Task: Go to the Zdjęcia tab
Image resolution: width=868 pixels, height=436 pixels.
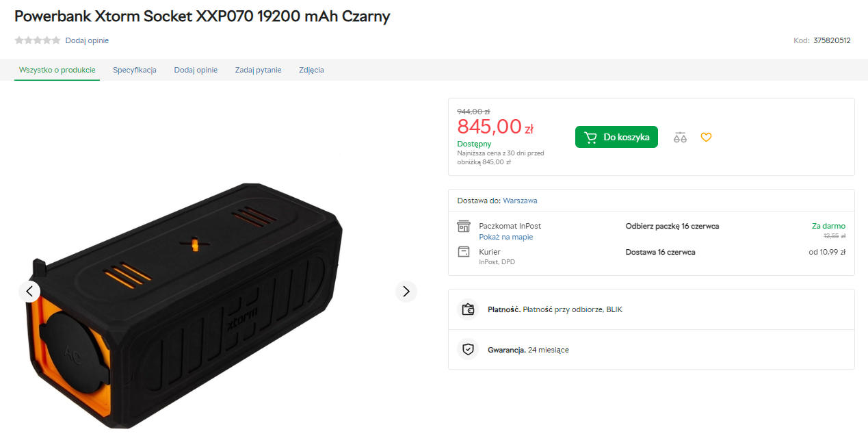Action: tap(311, 70)
